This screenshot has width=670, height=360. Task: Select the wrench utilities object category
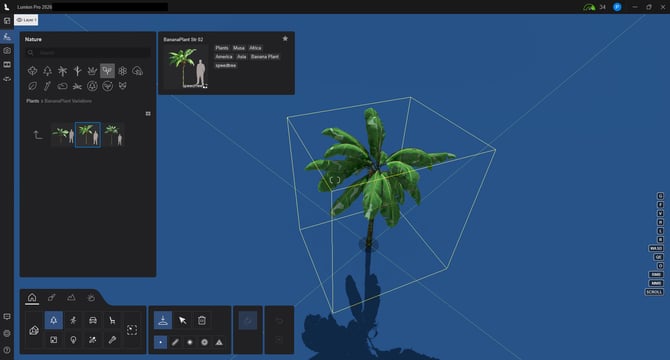[112, 340]
